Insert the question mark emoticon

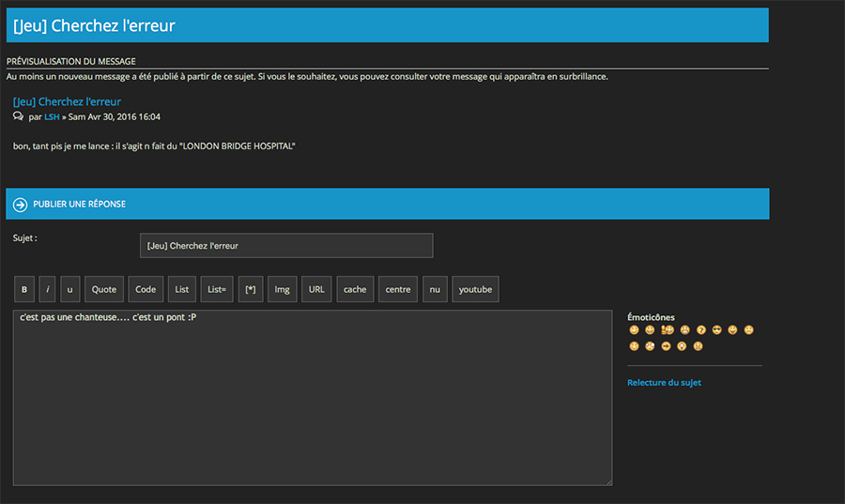[700, 330]
